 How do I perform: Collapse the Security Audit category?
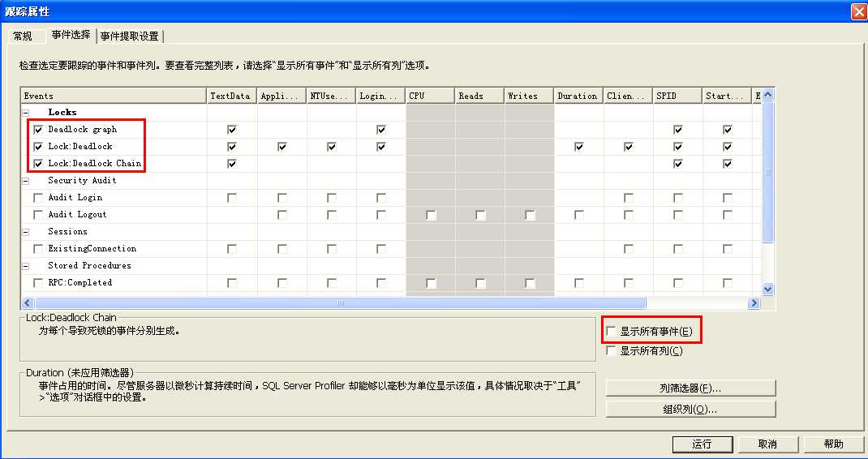point(25,181)
